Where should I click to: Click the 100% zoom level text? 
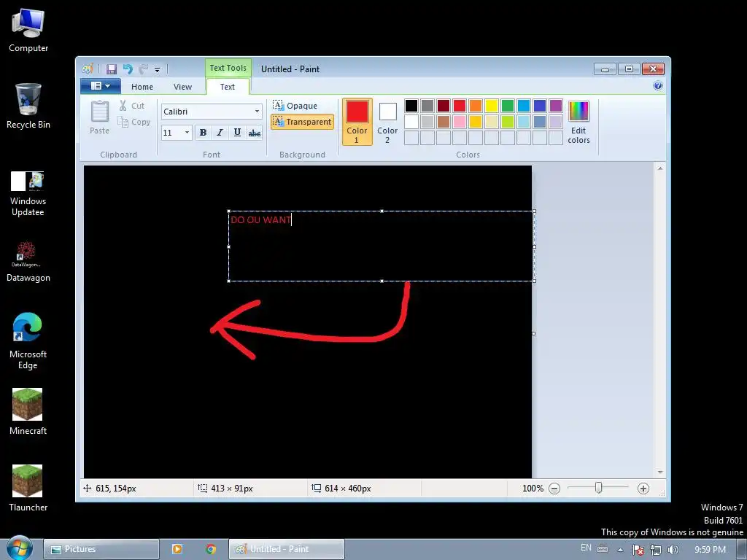point(533,488)
